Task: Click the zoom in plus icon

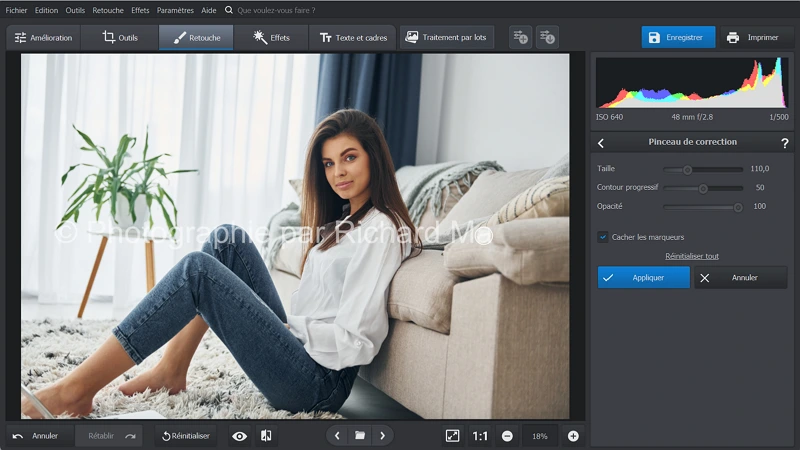Action: click(573, 436)
